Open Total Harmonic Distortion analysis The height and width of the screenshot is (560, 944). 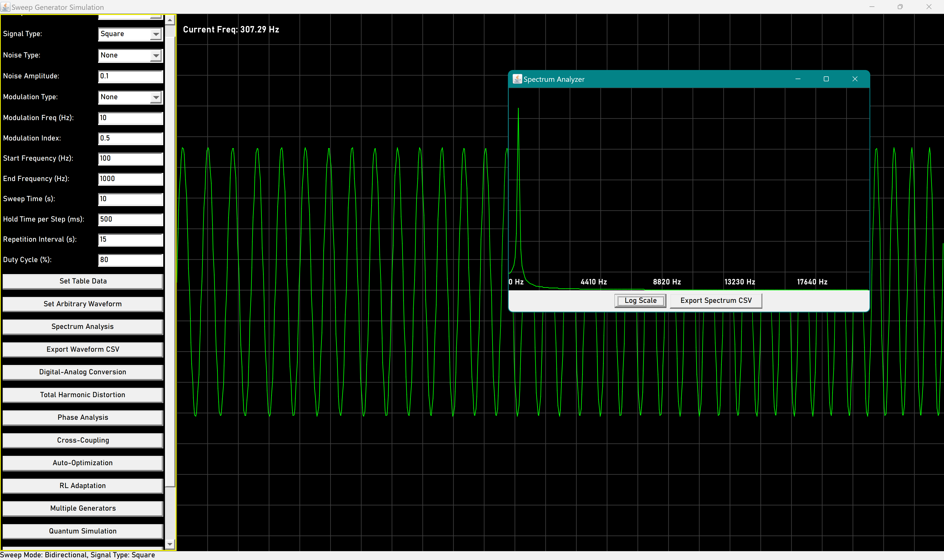[x=82, y=395]
